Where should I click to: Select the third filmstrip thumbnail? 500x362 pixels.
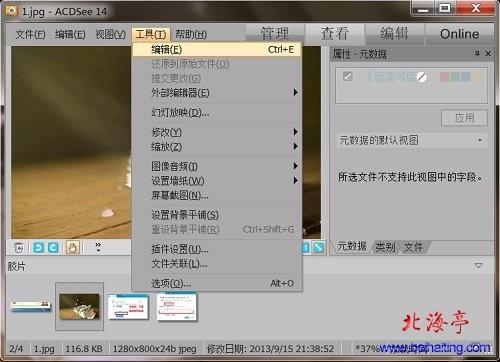coord(128,306)
